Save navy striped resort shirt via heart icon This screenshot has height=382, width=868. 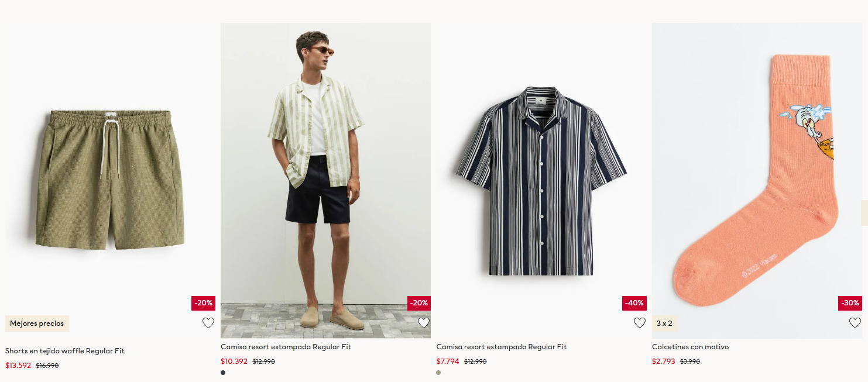click(x=640, y=323)
